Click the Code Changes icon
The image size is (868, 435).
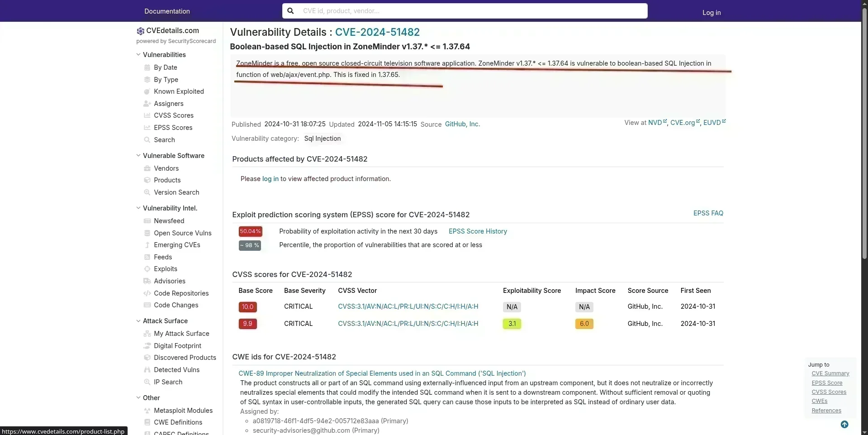pyautogui.click(x=147, y=305)
